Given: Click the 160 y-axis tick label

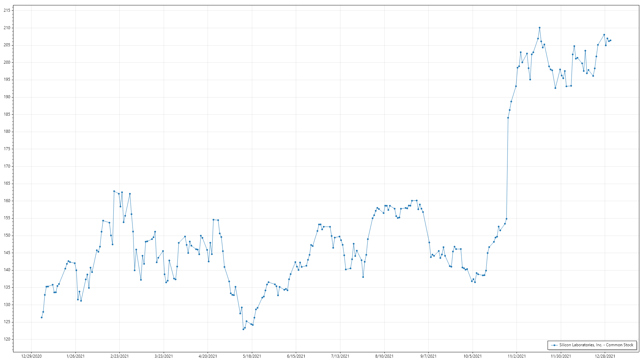Looking at the screenshot, I should [x=7, y=201].
